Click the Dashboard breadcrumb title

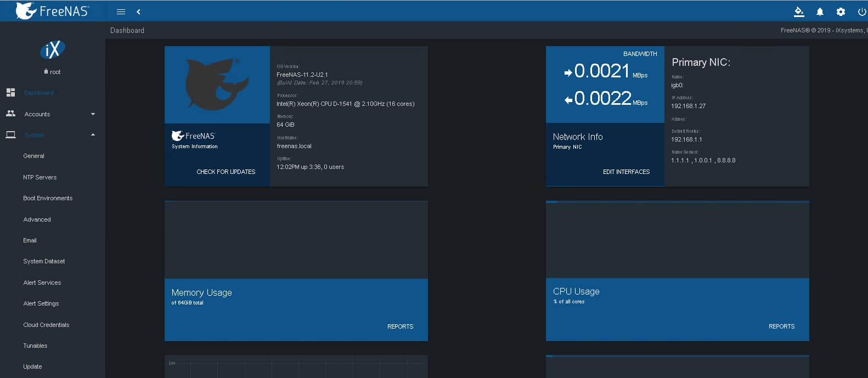pos(127,30)
